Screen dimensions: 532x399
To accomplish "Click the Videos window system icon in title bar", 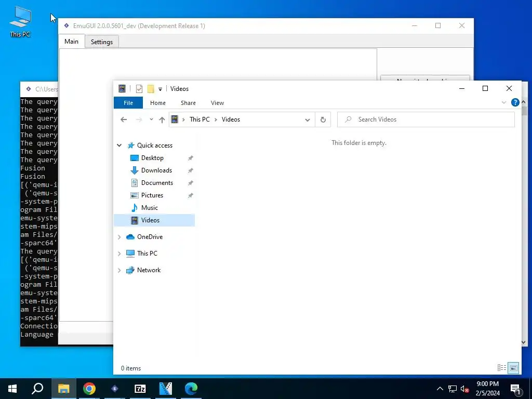I will pos(122,88).
